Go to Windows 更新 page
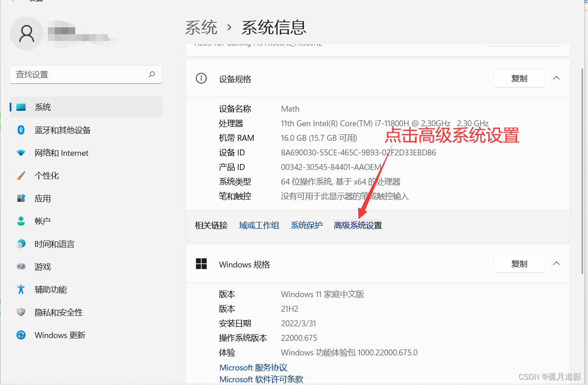 tap(86, 335)
